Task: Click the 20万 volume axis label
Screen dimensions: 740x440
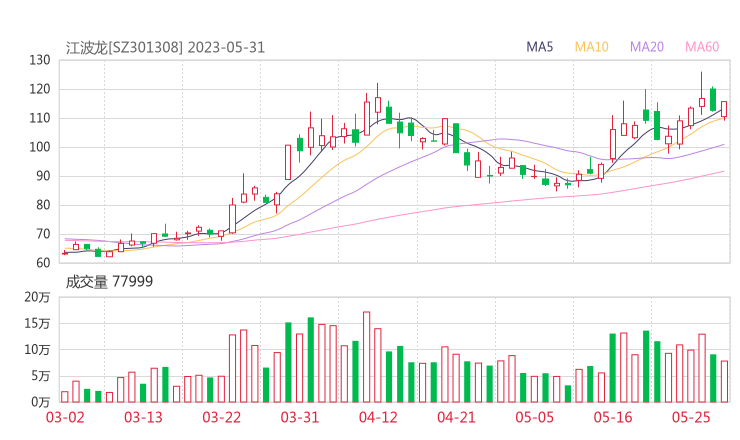Action: pyautogui.click(x=37, y=297)
